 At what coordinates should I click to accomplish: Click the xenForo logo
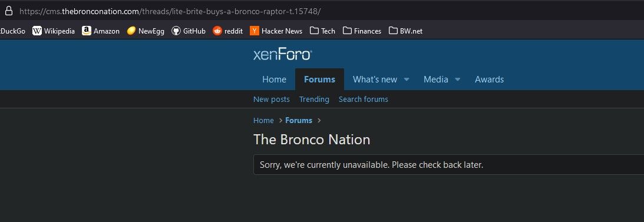click(x=283, y=55)
